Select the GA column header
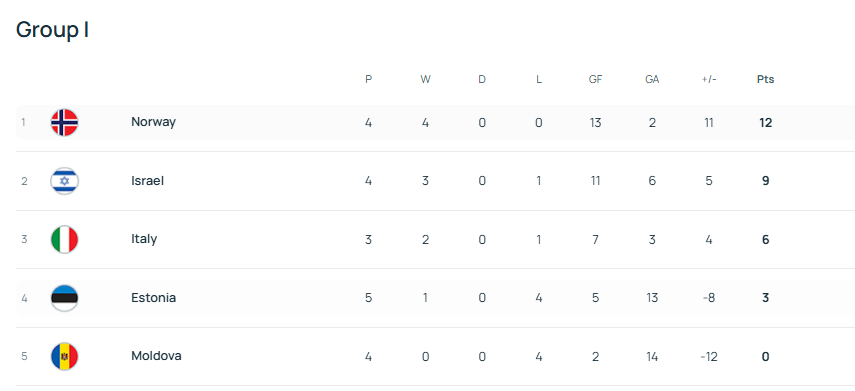855x391 pixels. (652, 80)
